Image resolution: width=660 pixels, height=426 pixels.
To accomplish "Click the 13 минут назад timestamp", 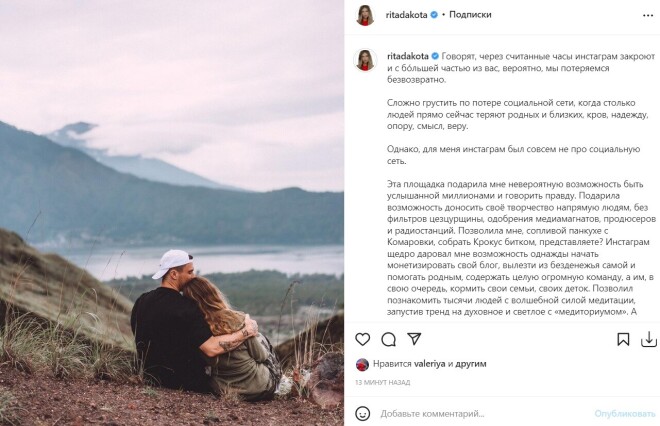I will (382, 383).
